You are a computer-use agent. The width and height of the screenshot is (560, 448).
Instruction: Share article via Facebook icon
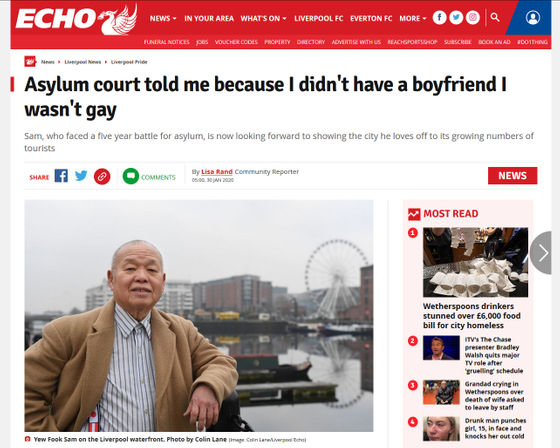(61, 176)
